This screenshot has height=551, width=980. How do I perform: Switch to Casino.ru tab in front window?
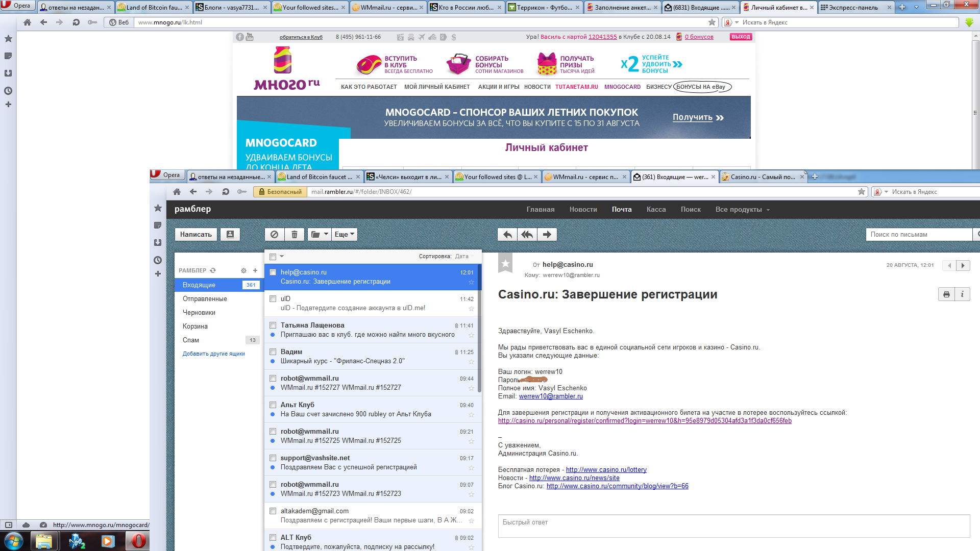763,177
